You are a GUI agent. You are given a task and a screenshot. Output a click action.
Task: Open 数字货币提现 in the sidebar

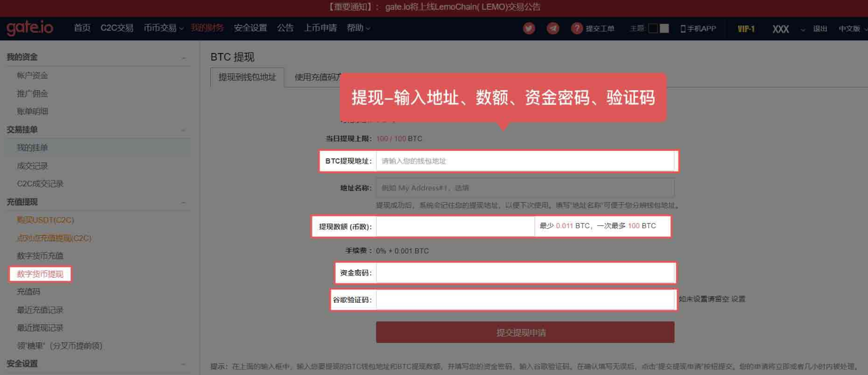pos(40,274)
